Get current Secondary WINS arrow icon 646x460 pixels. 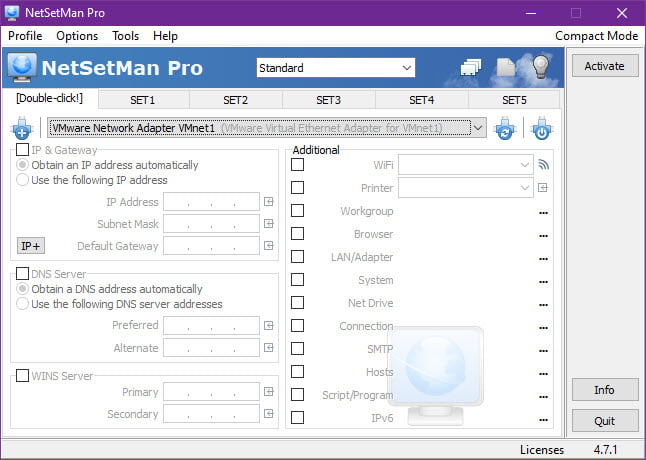pos(269,413)
